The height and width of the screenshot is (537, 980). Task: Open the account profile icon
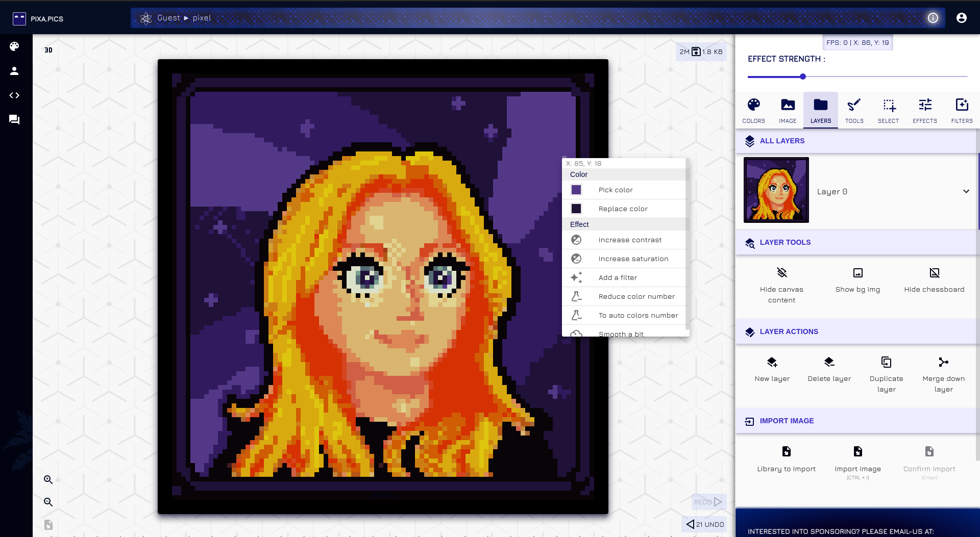pos(961,18)
